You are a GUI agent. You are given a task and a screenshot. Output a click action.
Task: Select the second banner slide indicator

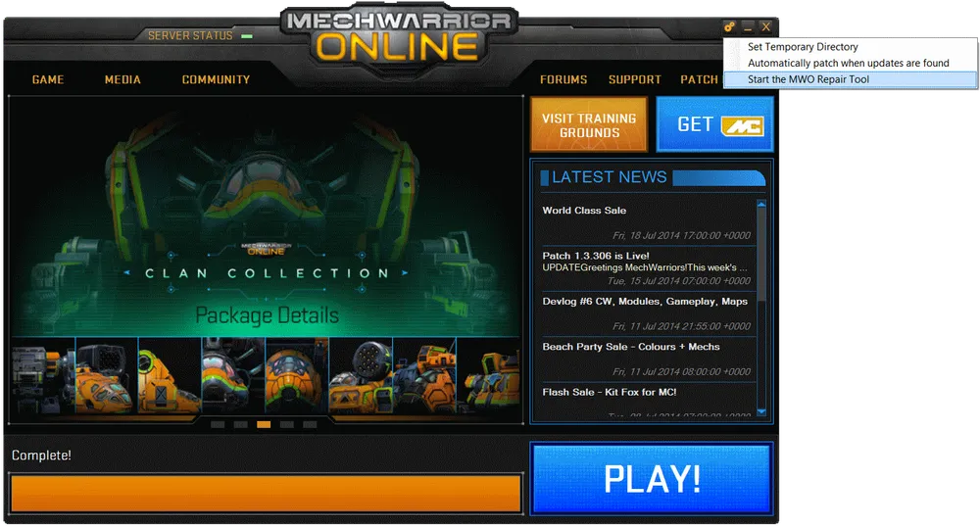tap(241, 424)
